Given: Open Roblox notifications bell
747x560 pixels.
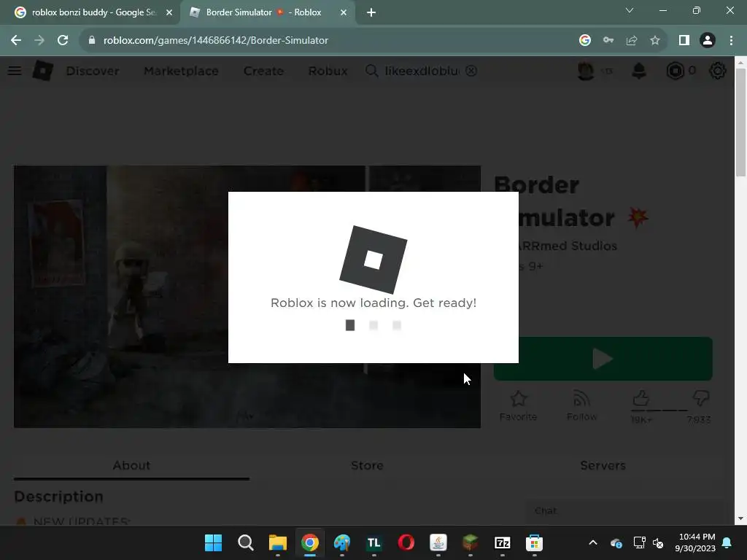Looking at the screenshot, I should [x=639, y=71].
